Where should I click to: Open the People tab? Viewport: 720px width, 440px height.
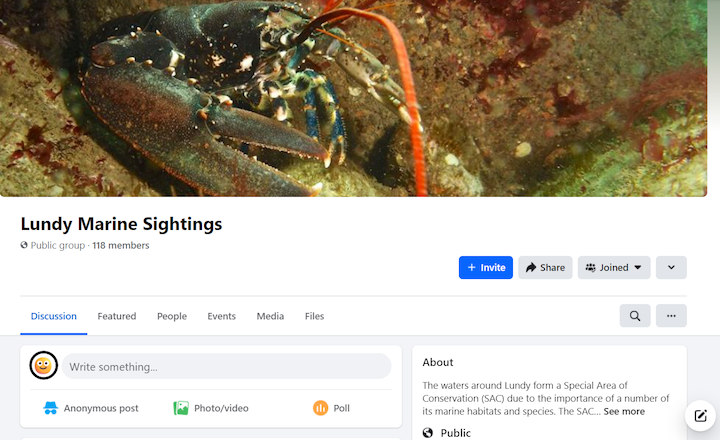(172, 316)
